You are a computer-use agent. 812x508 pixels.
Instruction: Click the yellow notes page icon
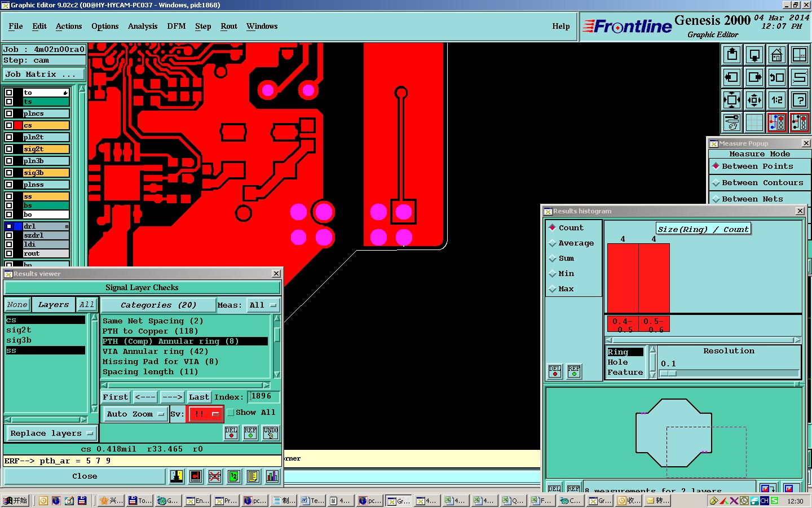253,476
